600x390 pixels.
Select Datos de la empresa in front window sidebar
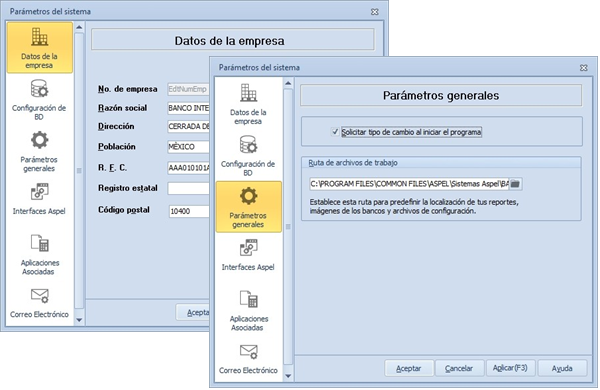click(248, 104)
